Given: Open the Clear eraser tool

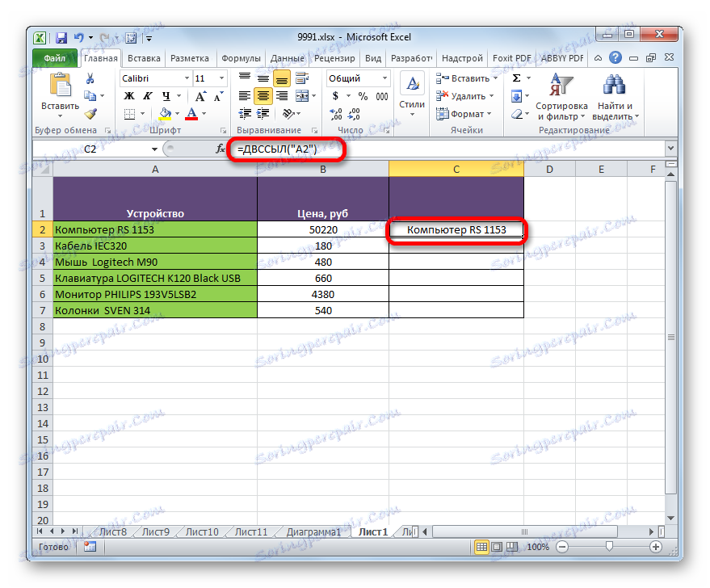Looking at the screenshot, I should pyautogui.click(x=517, y=114).
